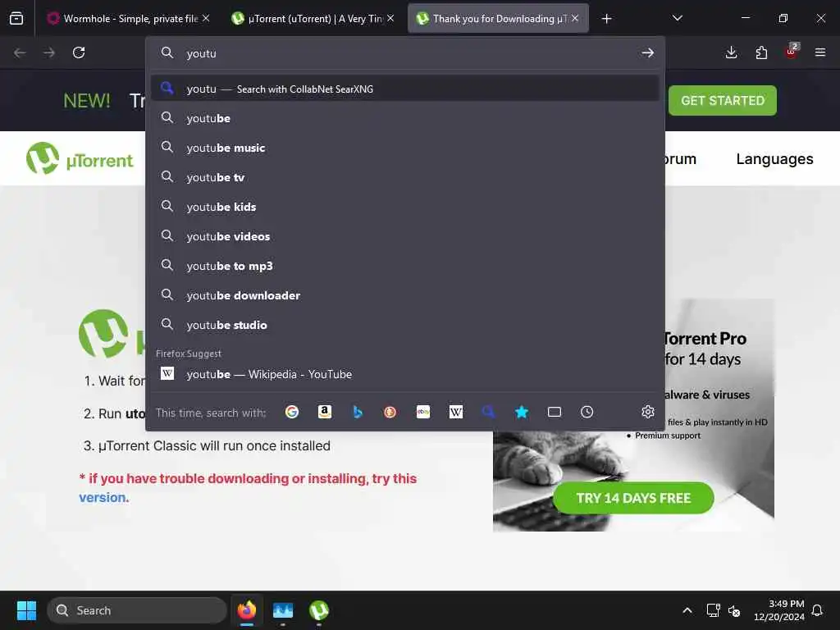Search with Wikipedia one-off icon
840x630 pixels.
456,412
